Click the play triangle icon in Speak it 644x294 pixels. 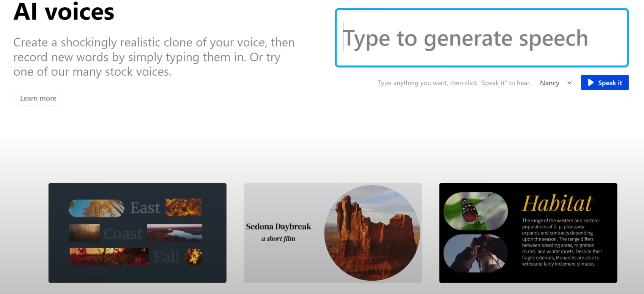(x=590, y=83)
